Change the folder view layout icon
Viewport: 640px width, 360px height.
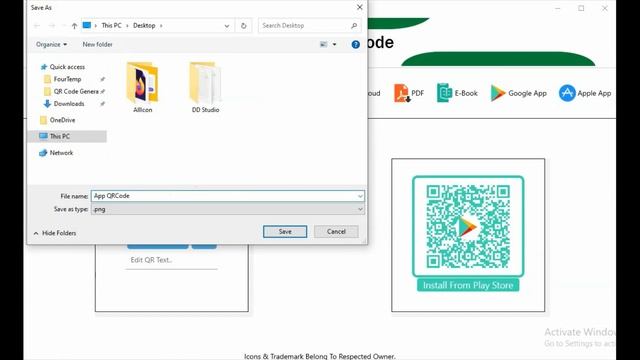(x=323, y=44)
